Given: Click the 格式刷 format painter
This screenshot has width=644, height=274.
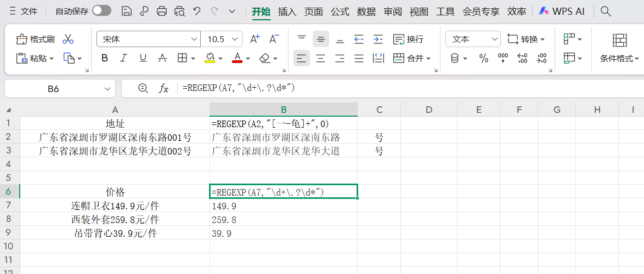Looking at the screenshot, I should [x=36, y=39].
